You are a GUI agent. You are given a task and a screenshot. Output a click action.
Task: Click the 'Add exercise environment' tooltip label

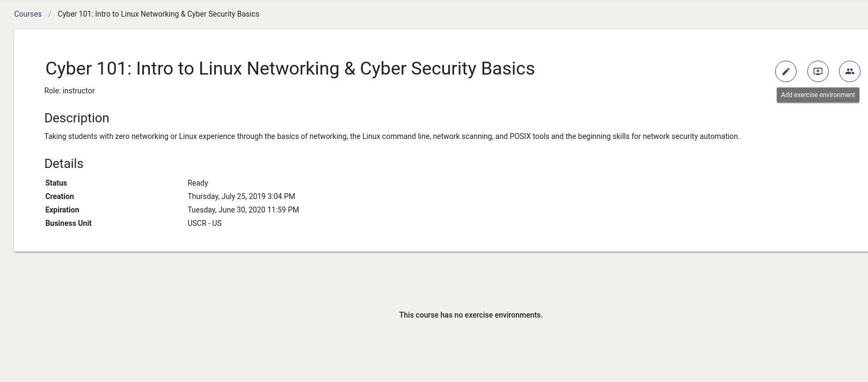point(818,95)
